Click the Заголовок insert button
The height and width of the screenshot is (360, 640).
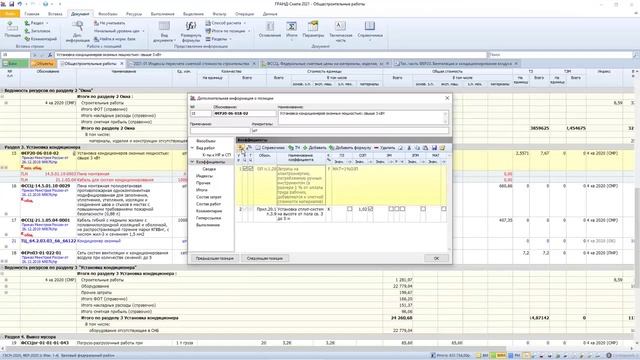point(38,31)
